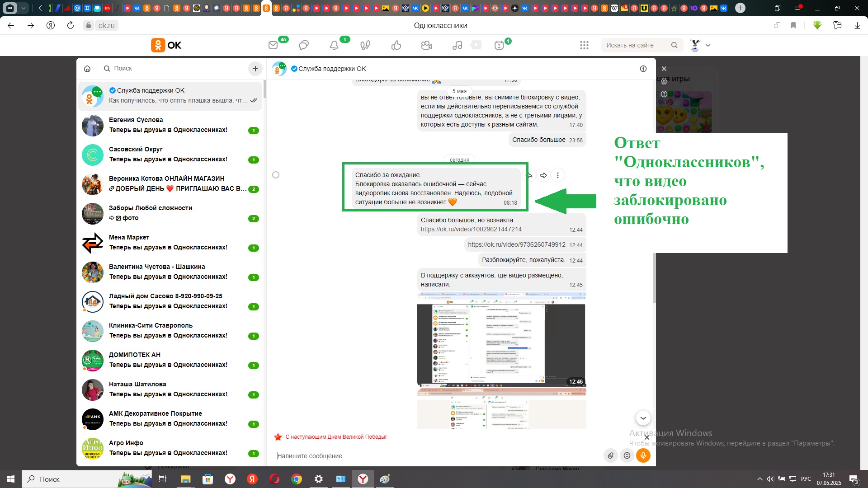The height and width of the screenshot is (488, 868).
Task: Open browser downloads arrow icon
Action: point(857,26)
